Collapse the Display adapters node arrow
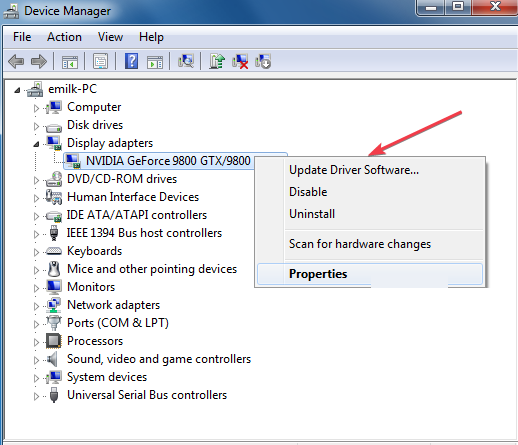The height and width of the screenshot is (445, 518). pos(36,144)
